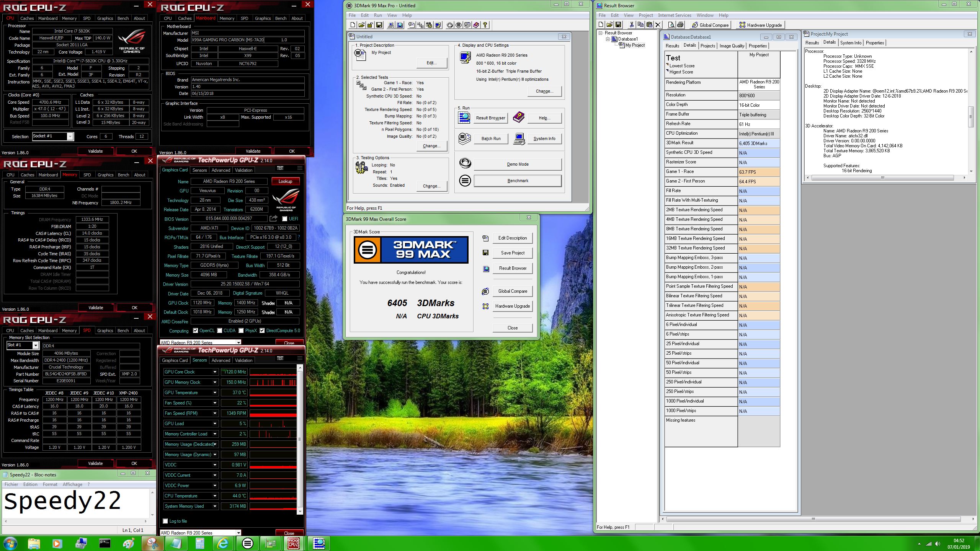Open GPU Core Clock sensor dropdown
Viewport: 980px width, 551px height.
[215, 372]
